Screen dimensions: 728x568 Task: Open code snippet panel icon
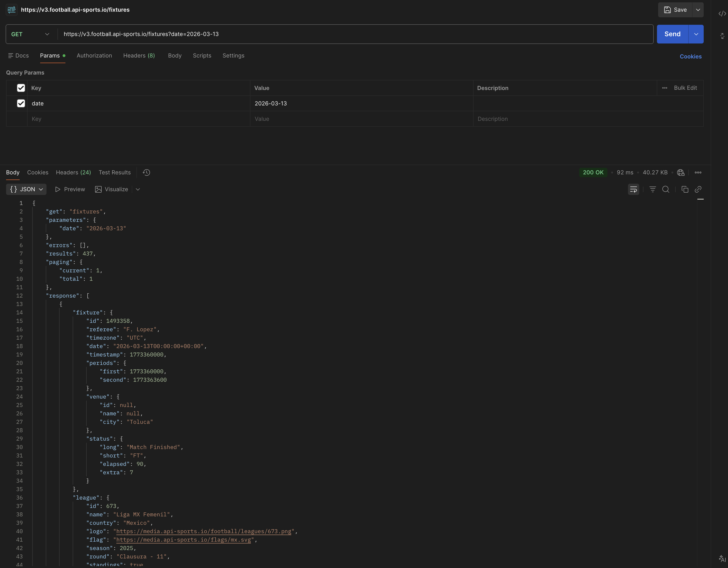(722, 14)
